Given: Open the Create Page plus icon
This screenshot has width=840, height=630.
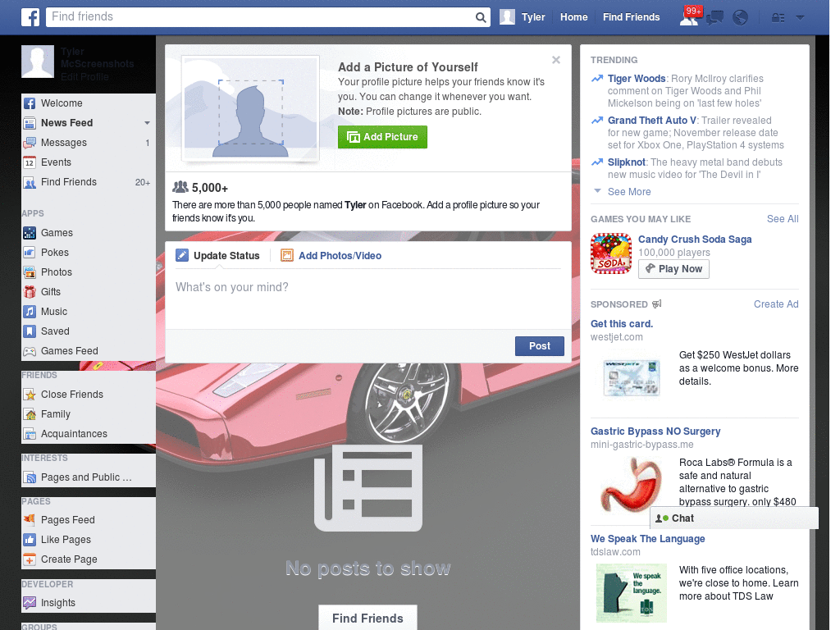Looking at the screenshot, I should tap(30, 559).
